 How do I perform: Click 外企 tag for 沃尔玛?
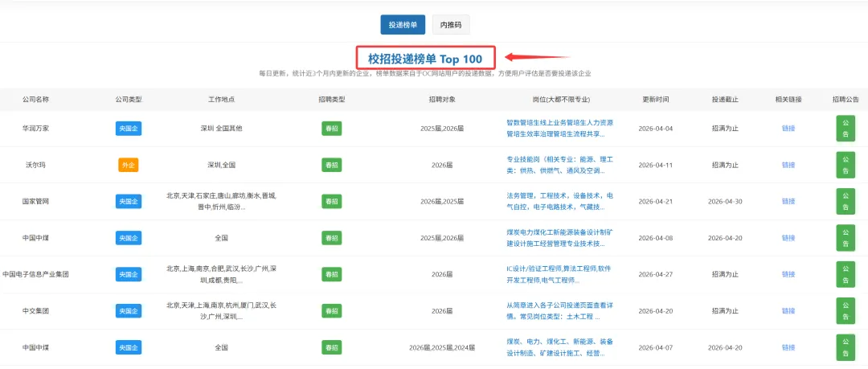129,165
